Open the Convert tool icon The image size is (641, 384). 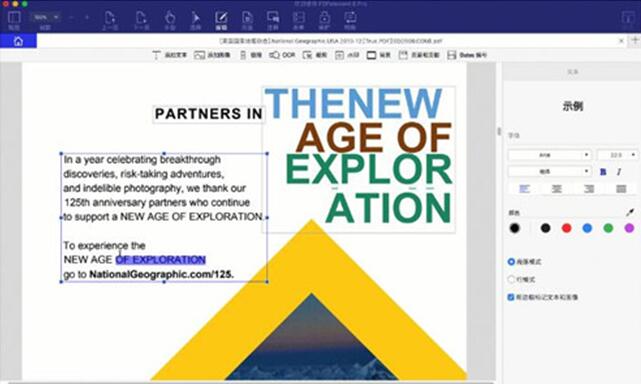[x=350, y=18]
